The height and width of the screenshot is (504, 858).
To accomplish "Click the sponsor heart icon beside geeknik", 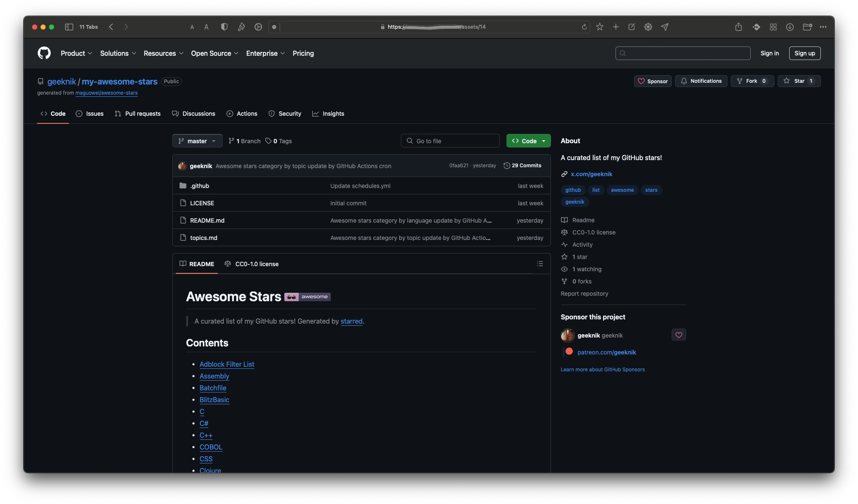I will (x=678, y=335).
